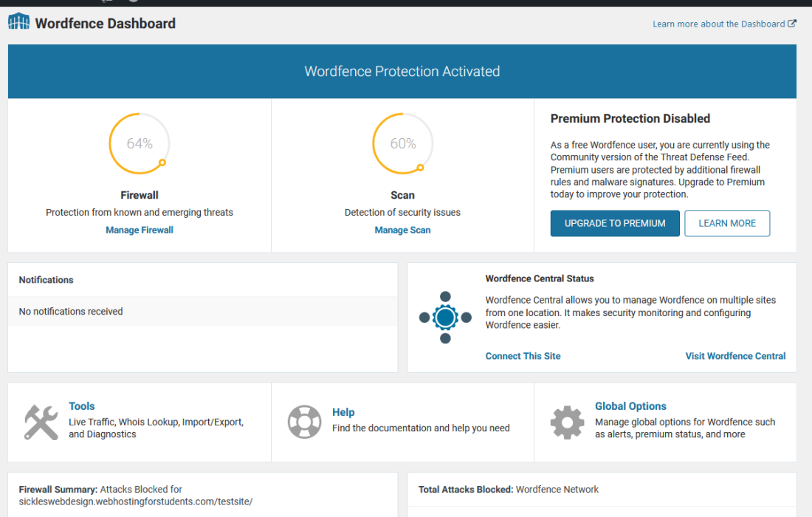Click the Live Traffic, Whois Lookup description
The image size is (812, 517).
click(x=156, y=428)
